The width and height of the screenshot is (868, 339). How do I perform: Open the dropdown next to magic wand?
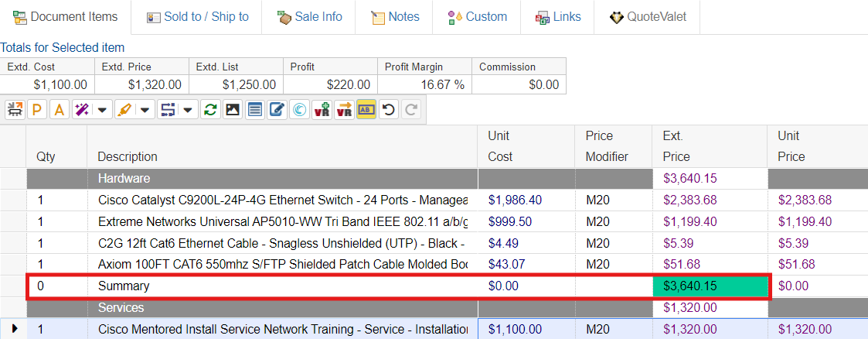coord(102,110)
